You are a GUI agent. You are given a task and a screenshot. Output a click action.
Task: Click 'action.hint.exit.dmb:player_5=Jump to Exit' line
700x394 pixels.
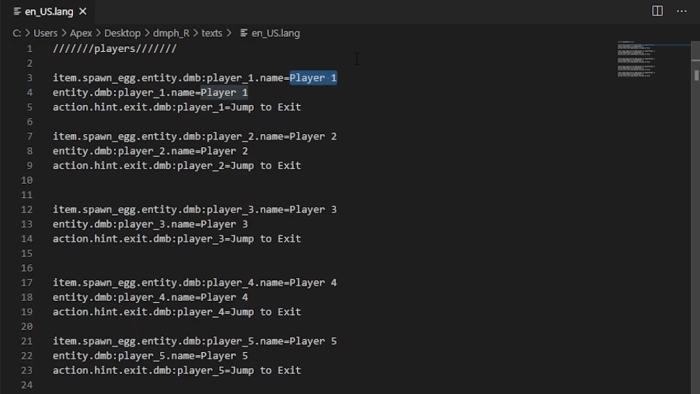click(x=177, y=371)
